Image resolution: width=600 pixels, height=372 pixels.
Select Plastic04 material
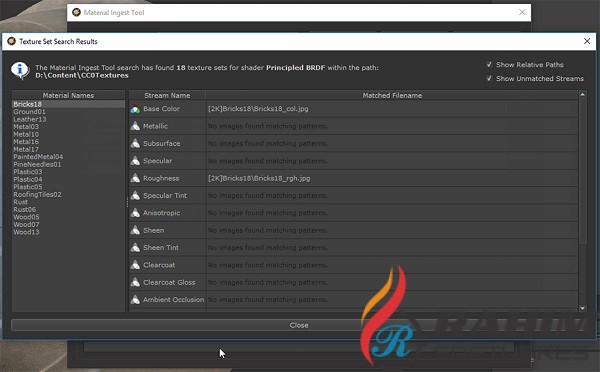click(x=28, y=179)
